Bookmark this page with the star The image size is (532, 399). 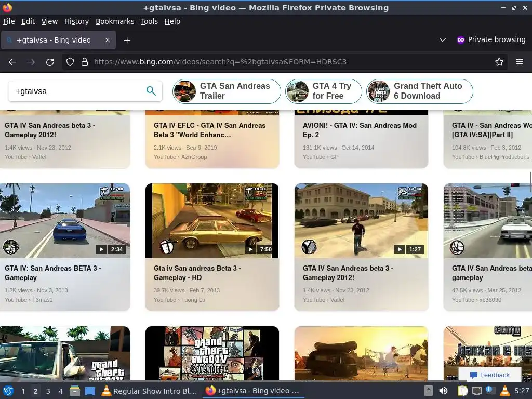pyautogui.click(x=499, y=62)
